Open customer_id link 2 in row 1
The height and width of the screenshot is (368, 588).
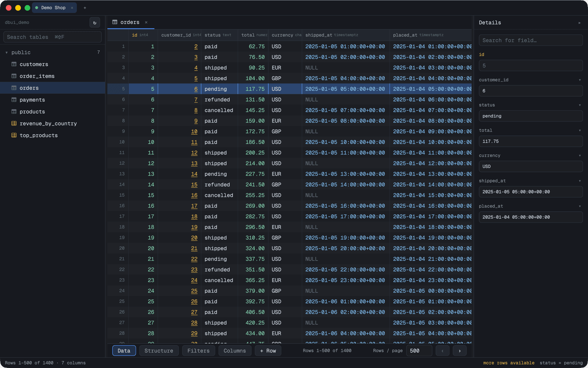[196, 47]
